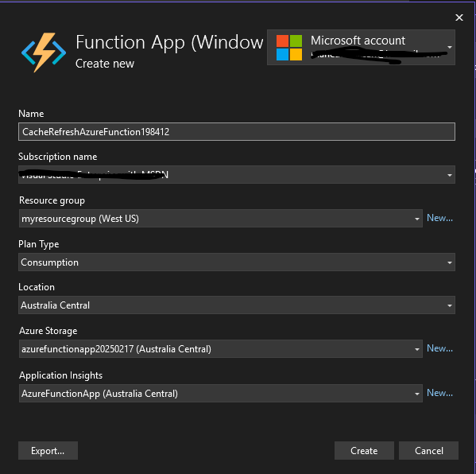Click the Cancel button
The image size is (476, 474).
click(x=428, y=451)
